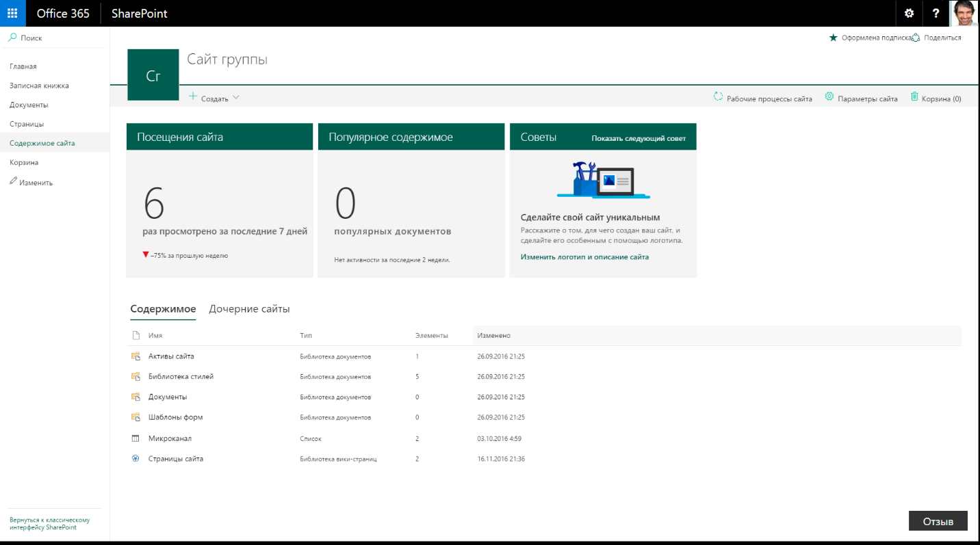Image resolution: width=980 pixels, height=545 pixels.
Task: Click Изменить логотип и описание сайта
Action: (x=584, y=257)
